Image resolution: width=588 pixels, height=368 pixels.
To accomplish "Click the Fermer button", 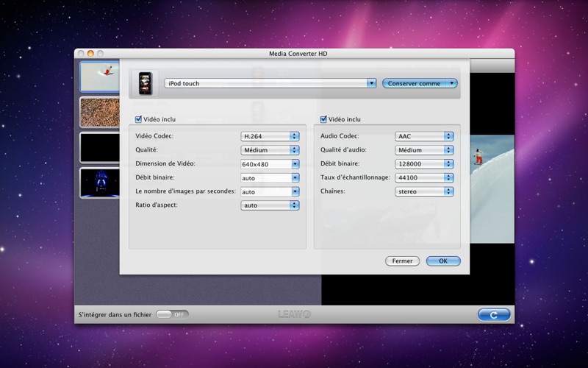I will 402,261.
